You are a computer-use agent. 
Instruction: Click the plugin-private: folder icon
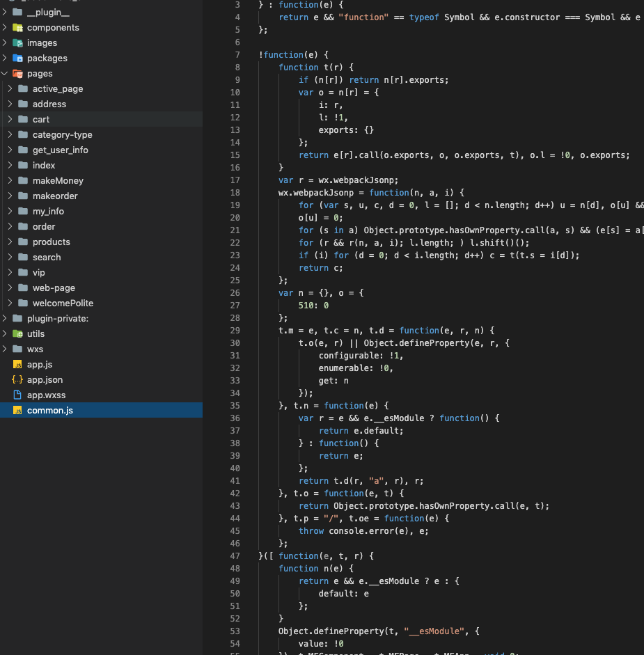(17, 318)
